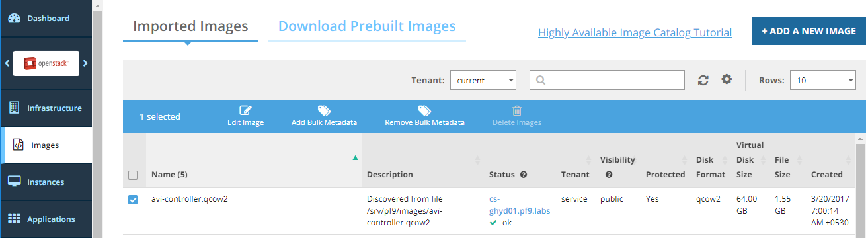Uncheck the avi-controller.qcow2 row checkbox
Viewport: 868px width, 238px height.
[x=133, y=199]
